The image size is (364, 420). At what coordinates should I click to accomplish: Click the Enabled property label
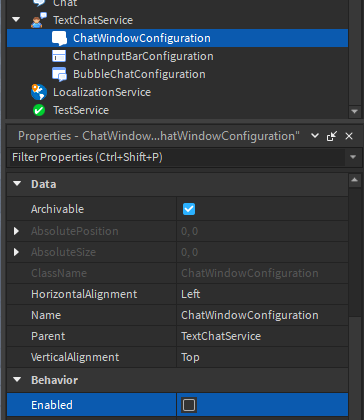click(x=52, y=405)
